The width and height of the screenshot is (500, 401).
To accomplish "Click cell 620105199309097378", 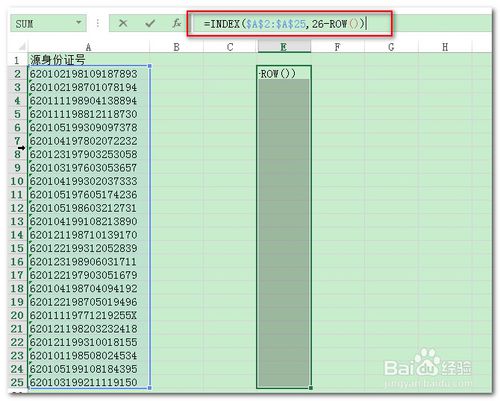I will pos(89,127).
